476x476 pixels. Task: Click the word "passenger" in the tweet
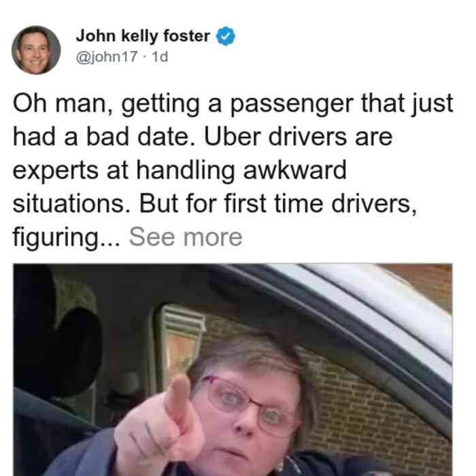click(292, 105)
